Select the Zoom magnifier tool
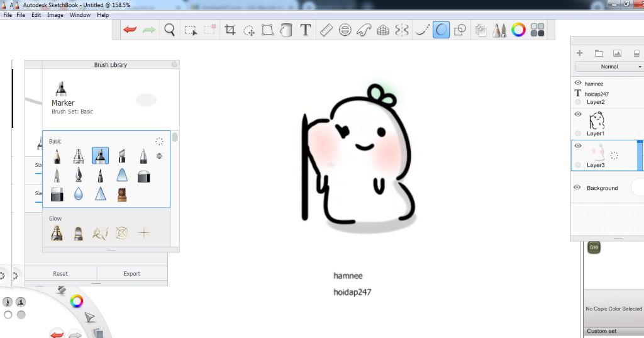 pos(169,30)
